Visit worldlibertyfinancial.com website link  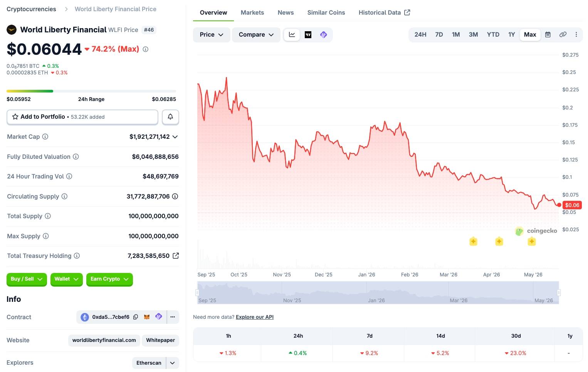(x=104, y=340)
